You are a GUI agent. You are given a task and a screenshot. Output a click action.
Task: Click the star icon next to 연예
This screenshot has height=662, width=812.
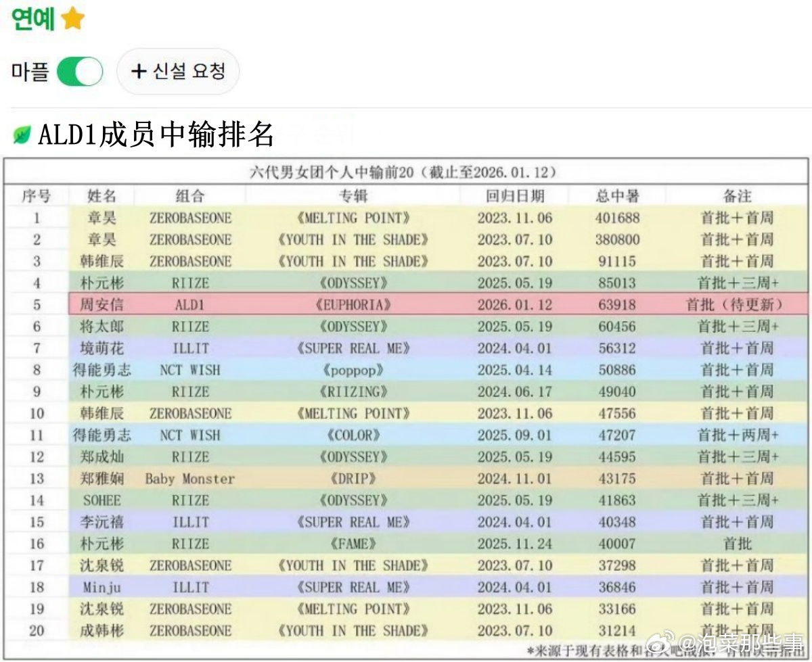coord(72,20)
